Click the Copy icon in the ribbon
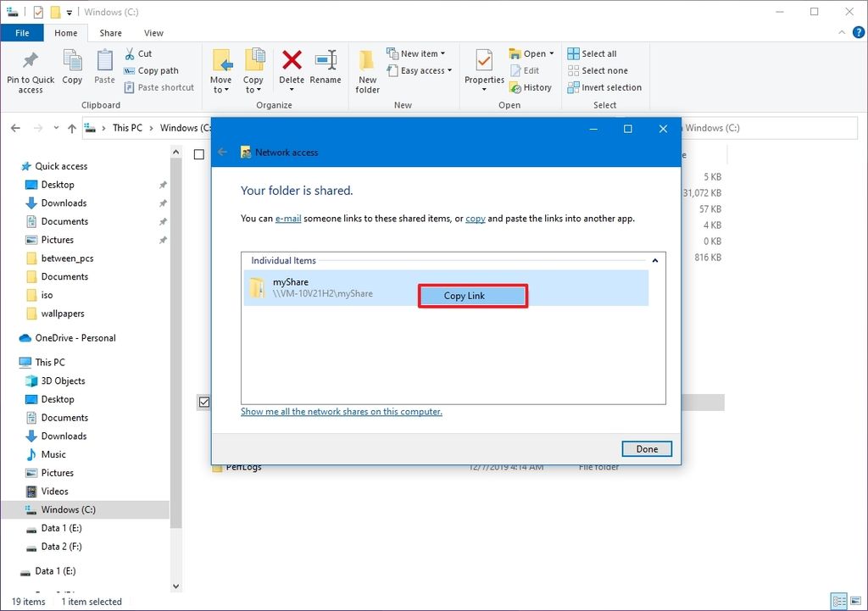The height and width of the screenshot is (611, 868). (72, 69)
